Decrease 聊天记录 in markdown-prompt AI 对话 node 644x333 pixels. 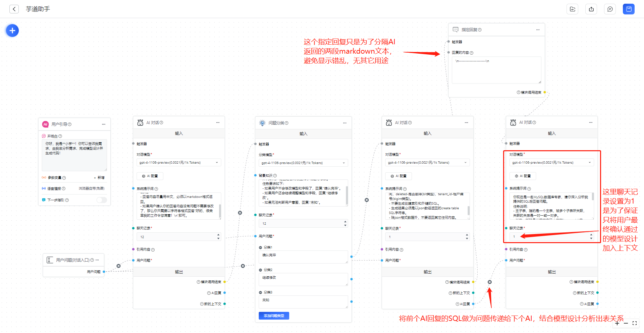click(218, 238)
